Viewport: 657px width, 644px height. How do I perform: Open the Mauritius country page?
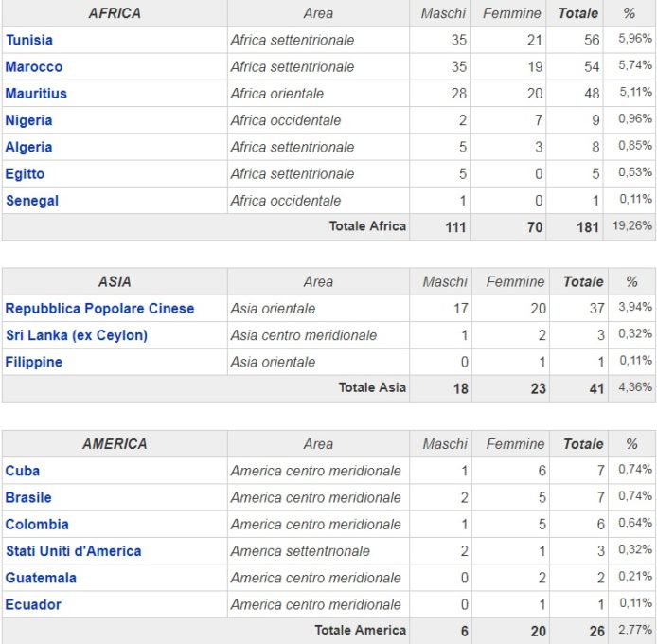36,94
